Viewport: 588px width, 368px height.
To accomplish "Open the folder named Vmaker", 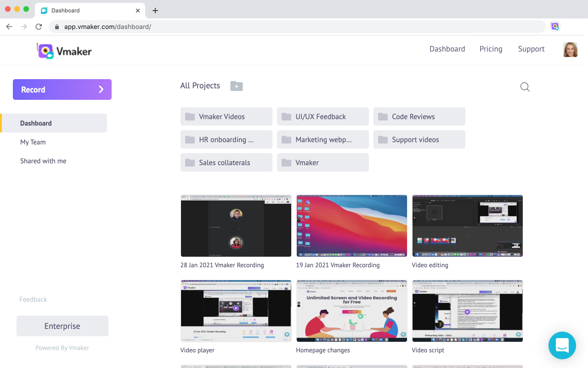I will click(x=323, y=163).
